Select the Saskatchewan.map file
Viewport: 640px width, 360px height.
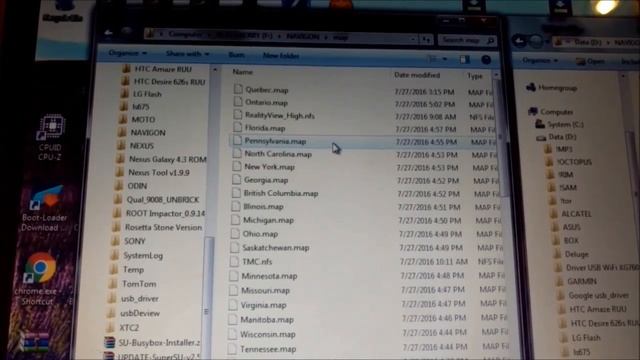point(276,247)
